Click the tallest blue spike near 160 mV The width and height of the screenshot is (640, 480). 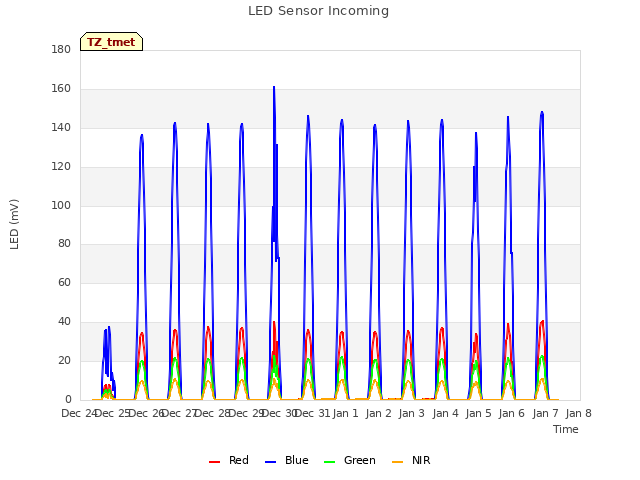[x=274, y=87]
